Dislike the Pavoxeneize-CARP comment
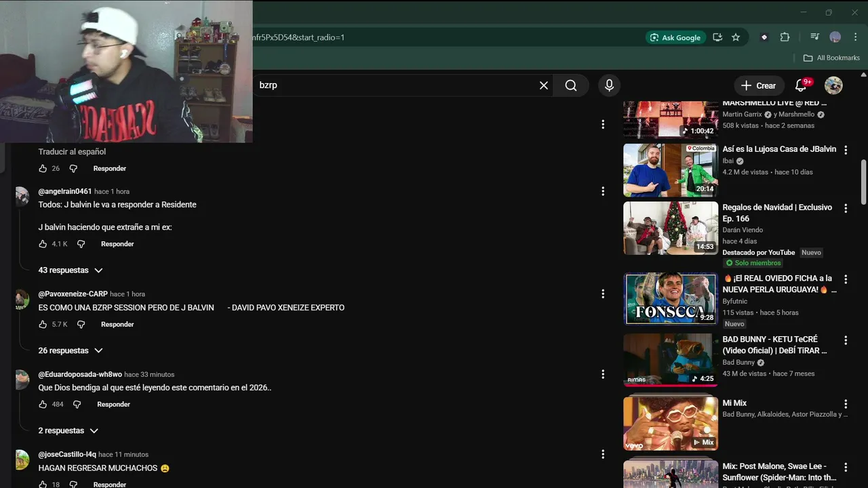The width and height of the screenshot is (868, 488). coord(81,325)
